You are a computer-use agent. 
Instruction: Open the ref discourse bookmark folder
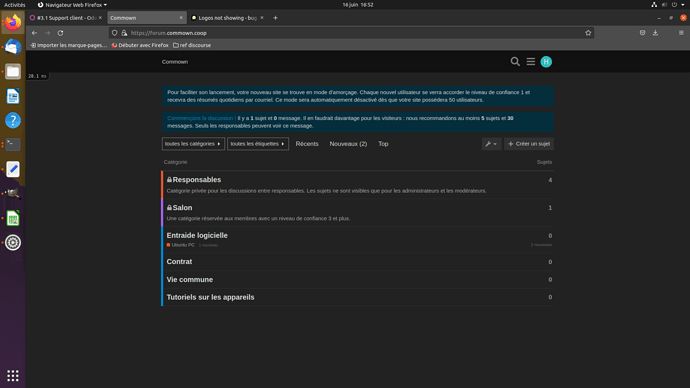(x=192, y=45)
